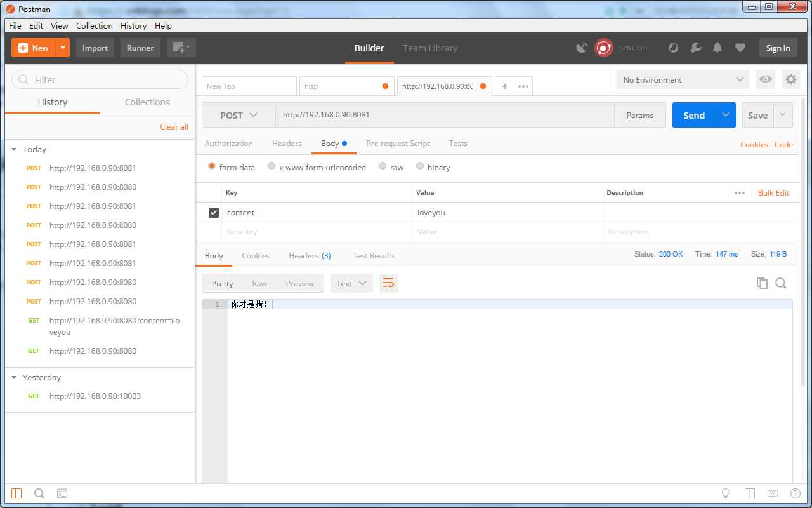
Task: Open the tab options ellipsis menu
Action: pyautogui.click(x=523, y=86)
